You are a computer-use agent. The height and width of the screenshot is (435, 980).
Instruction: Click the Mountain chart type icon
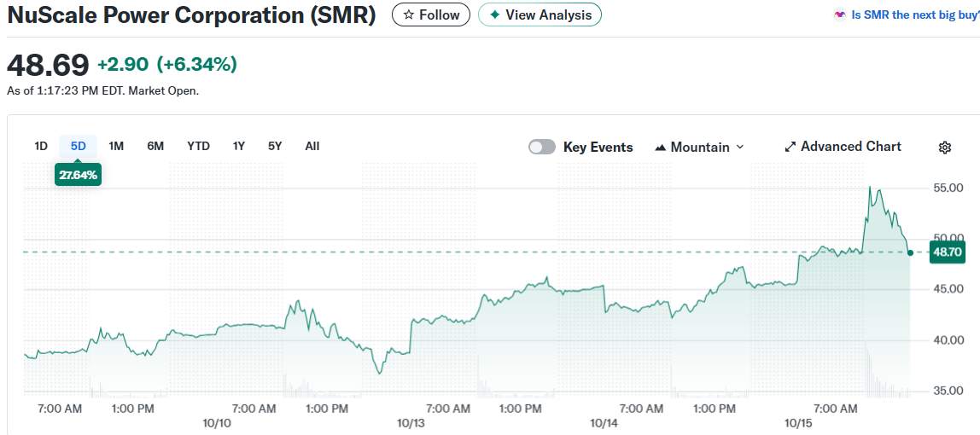[660, 148]
